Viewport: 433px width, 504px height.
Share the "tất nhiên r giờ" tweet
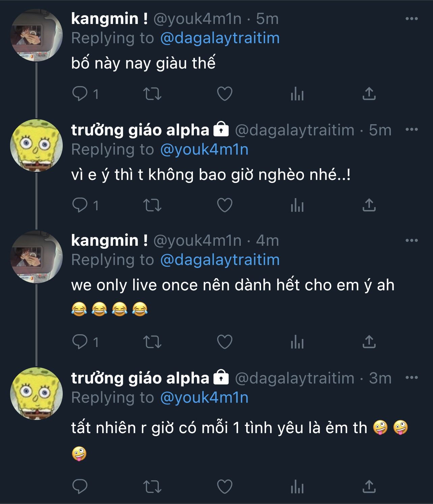(x=369, y=486)
